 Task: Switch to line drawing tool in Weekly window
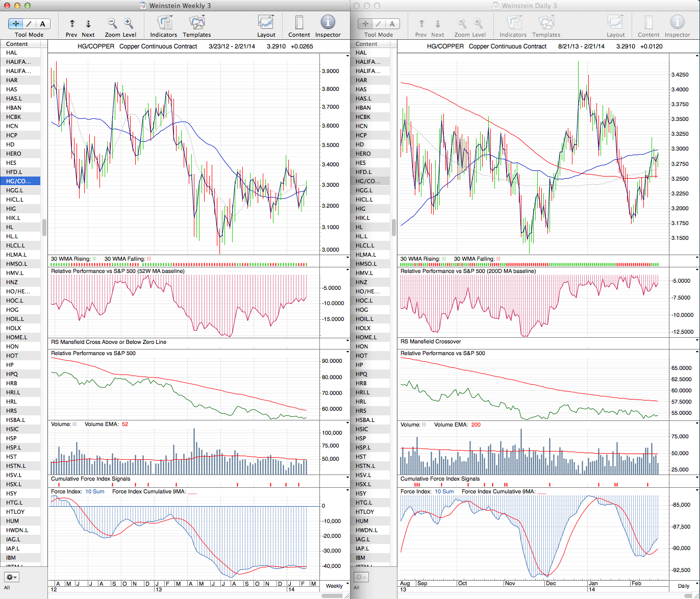(x=29, y=24)
